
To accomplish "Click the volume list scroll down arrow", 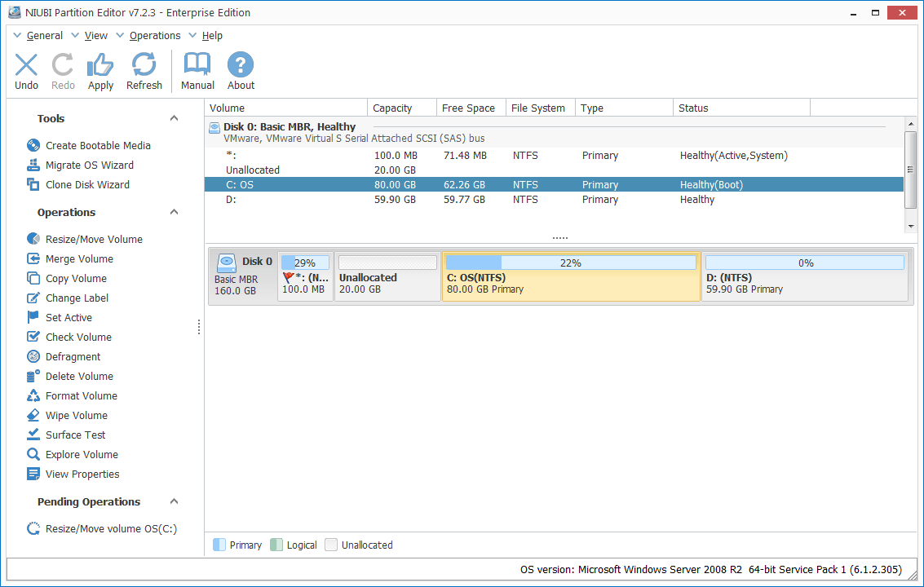I will point(910,227).
